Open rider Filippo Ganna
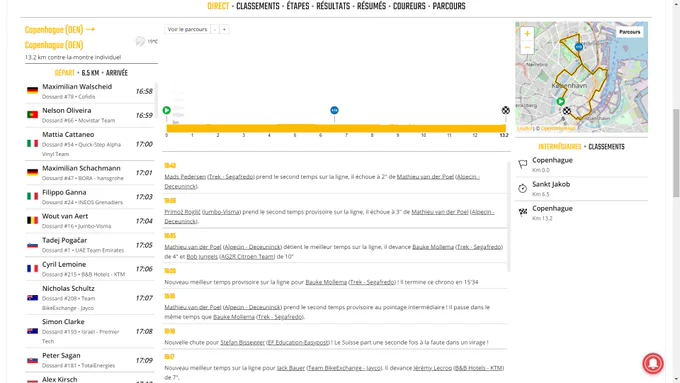Screen dimensions: 680x383 [64, 192]
